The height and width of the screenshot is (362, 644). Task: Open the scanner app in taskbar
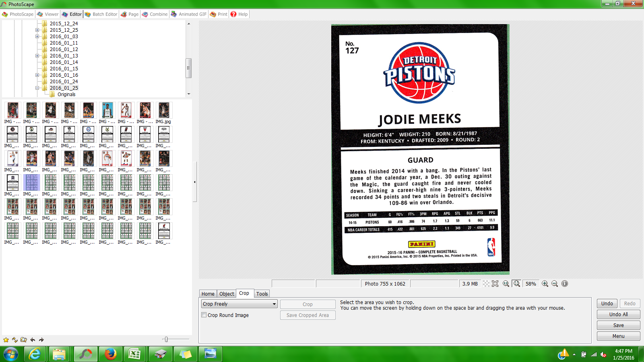point(160,354)
